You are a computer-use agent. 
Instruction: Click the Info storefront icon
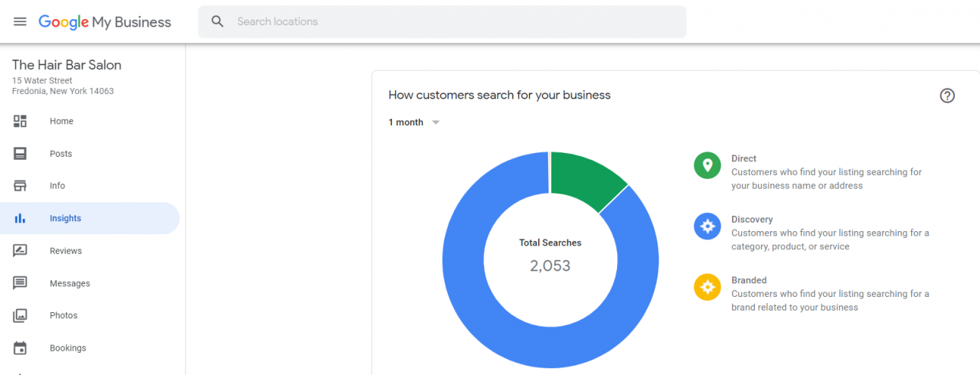tap(20, 186)
